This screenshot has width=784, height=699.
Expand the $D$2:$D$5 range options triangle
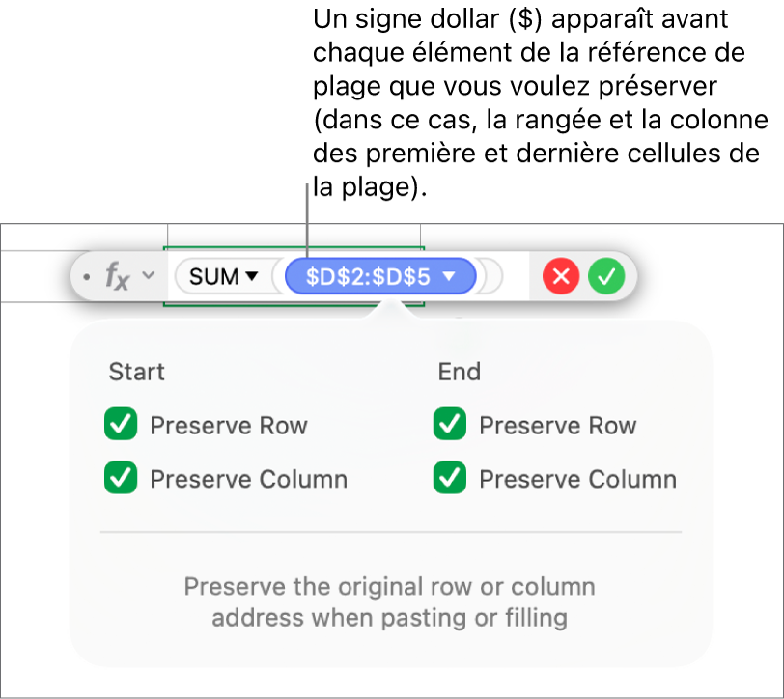449,277
